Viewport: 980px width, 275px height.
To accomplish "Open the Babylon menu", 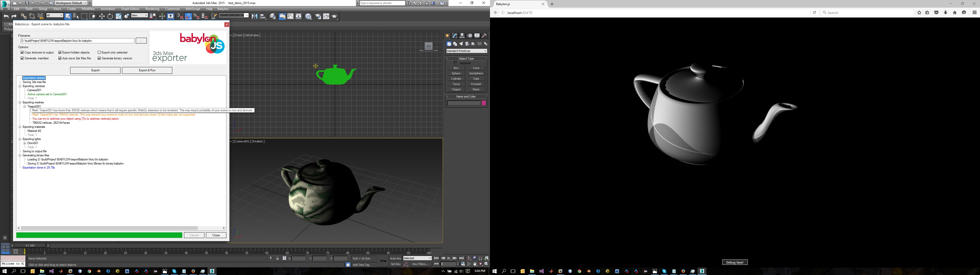I will pyautogui.click(x=223, y=9).
